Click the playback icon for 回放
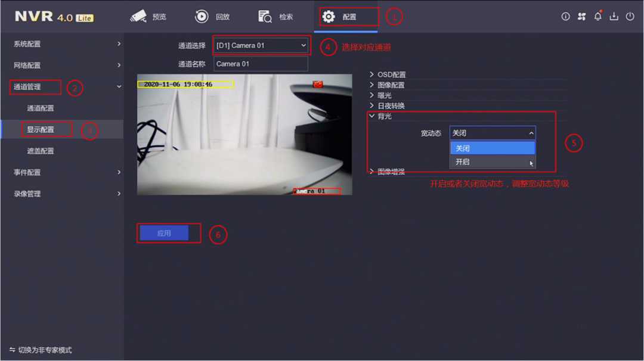Image resolution: width=644 pixels, height=361 pixels. pos(202,17)
